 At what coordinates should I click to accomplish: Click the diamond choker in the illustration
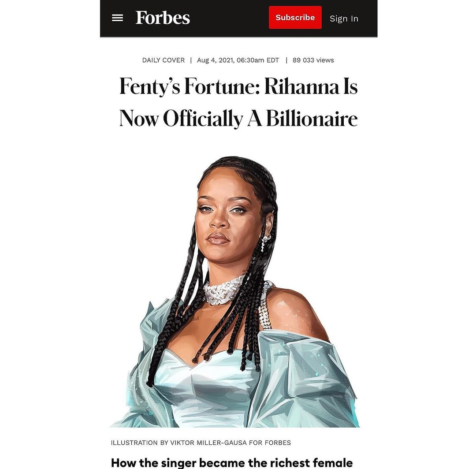pyautogui.click(x=224, y=292)
